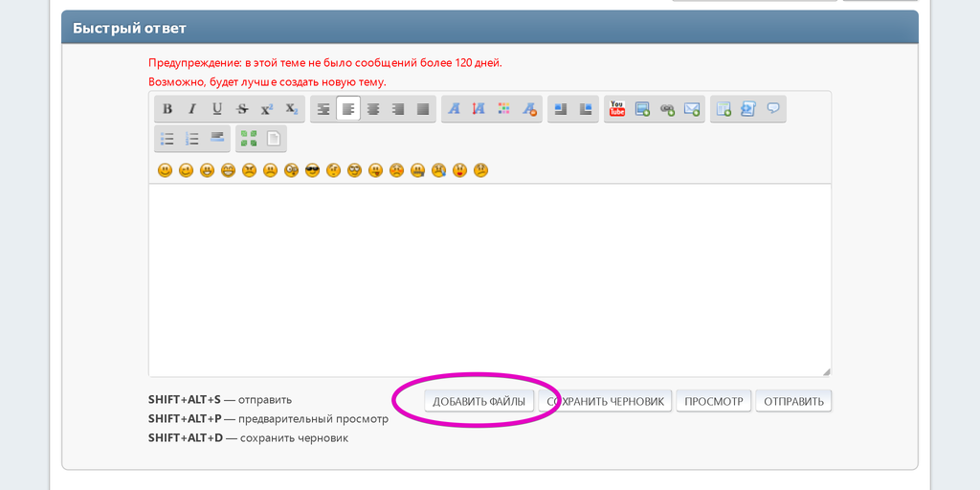Insert a YouTube video
This screenshot has width=980, height=490.
tap(617, 109)
